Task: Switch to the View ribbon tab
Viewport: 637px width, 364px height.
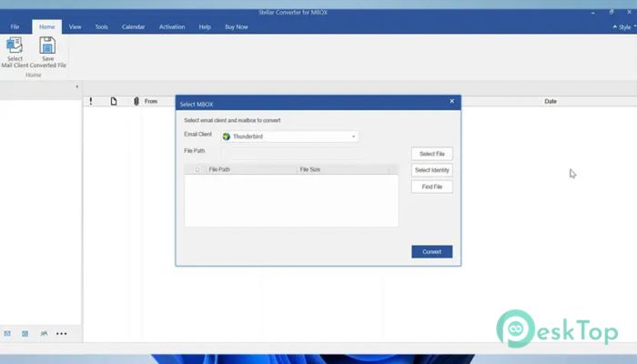Action: [75, 26]
